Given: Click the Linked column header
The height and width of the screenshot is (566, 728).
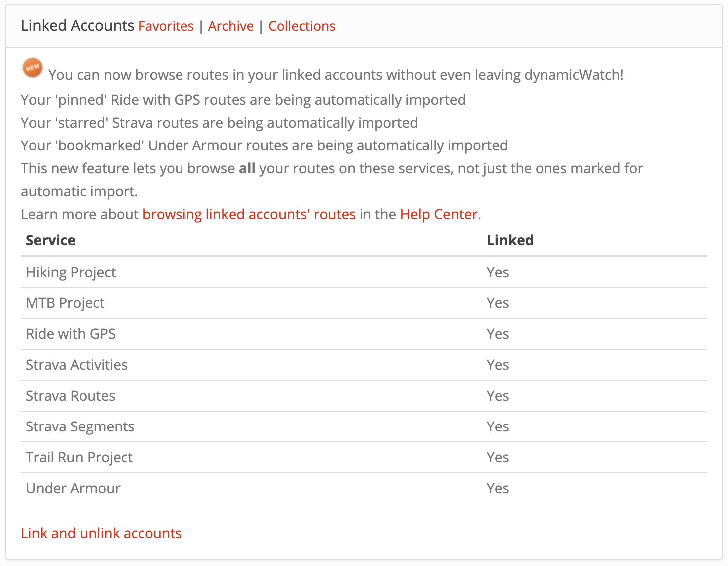Looking at the screenshot, I should pyautogui.click(x=510, y=240).
